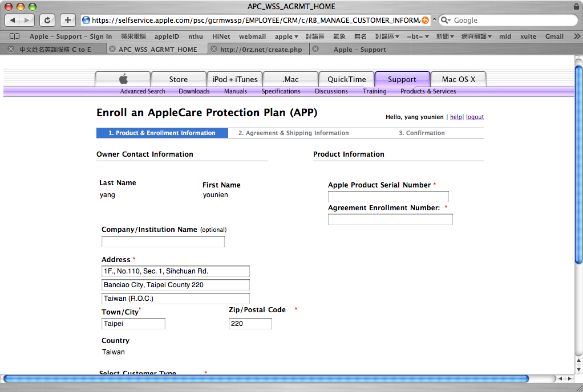The width and height of the screenshot is (583, 392).
Task: Click the horizontal scrollbar thumb
Action: (266, 379)
